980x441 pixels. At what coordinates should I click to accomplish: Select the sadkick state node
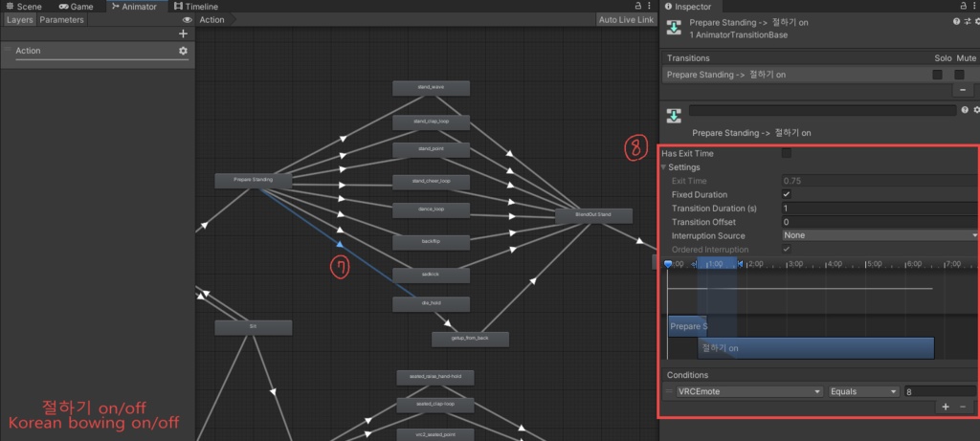(x=431, y=275)
